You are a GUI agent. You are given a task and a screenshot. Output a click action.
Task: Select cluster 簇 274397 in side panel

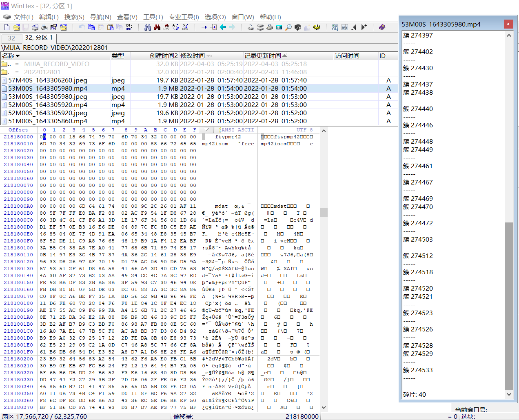[x=418, y=36]
